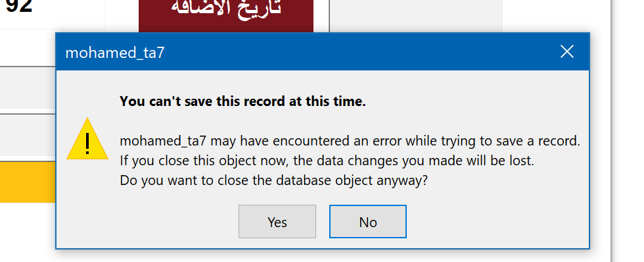Click the white space left of the red header
This screenshot has height=262, width=644.
122,16
